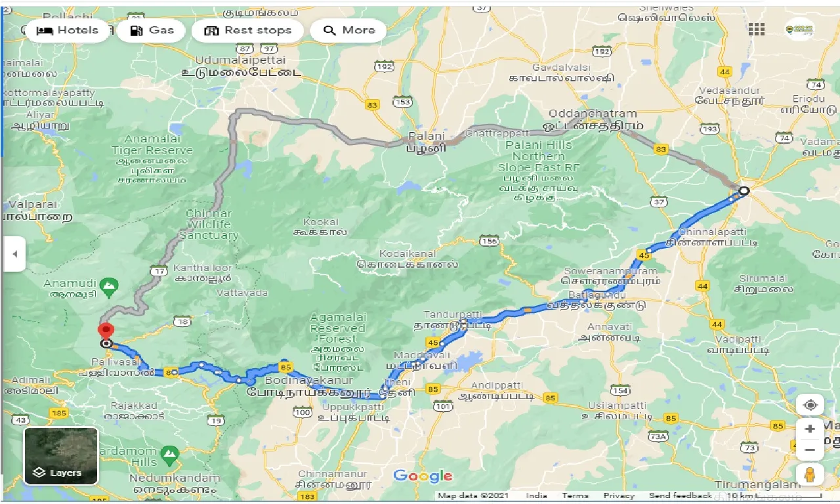Image resolution: width=840 pixels, height=504 pixels.
Task: Click the account profile avatar
Action: (799, 29)
